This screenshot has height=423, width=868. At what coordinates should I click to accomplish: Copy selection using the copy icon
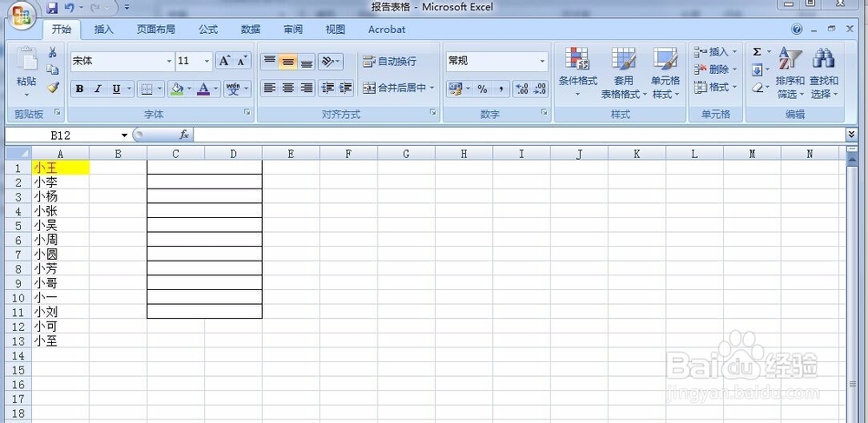[53, 69]
